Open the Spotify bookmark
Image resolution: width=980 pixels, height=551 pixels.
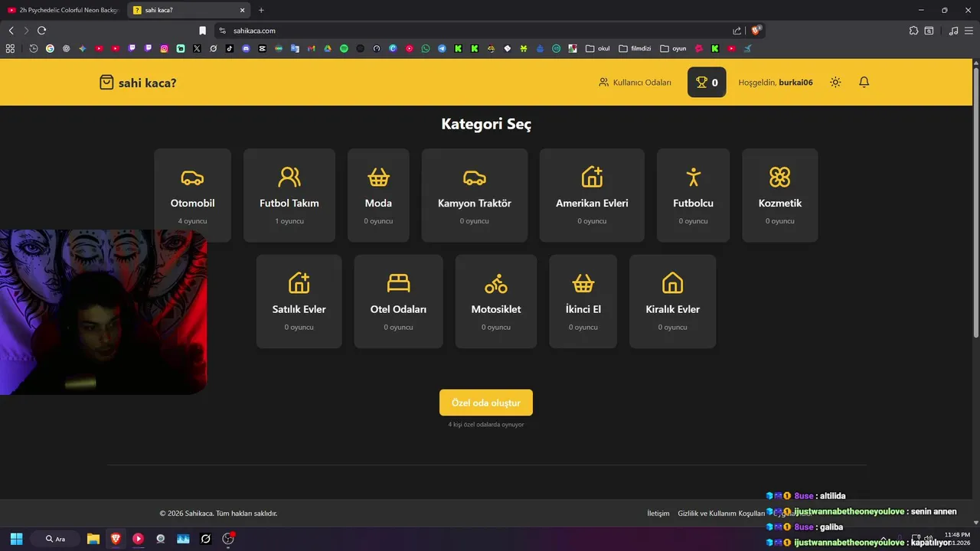344,48
